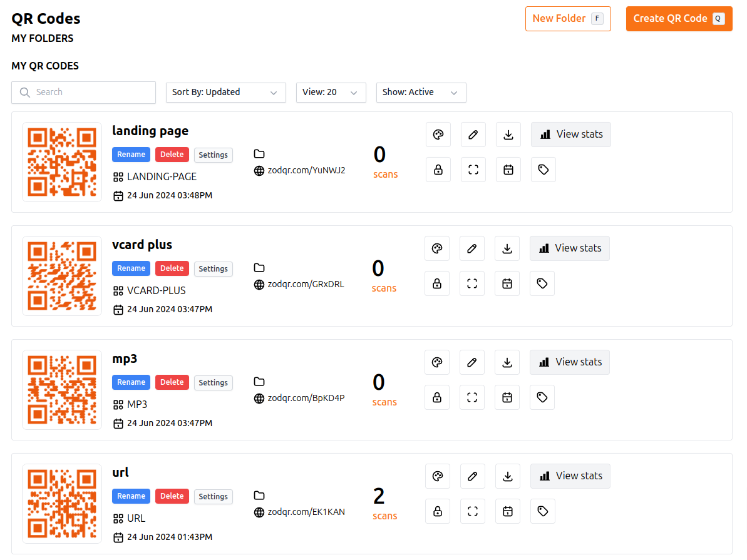747x560 pixels.
Task: Click lock icon for landing page
Action: click(x=438, y=170)
